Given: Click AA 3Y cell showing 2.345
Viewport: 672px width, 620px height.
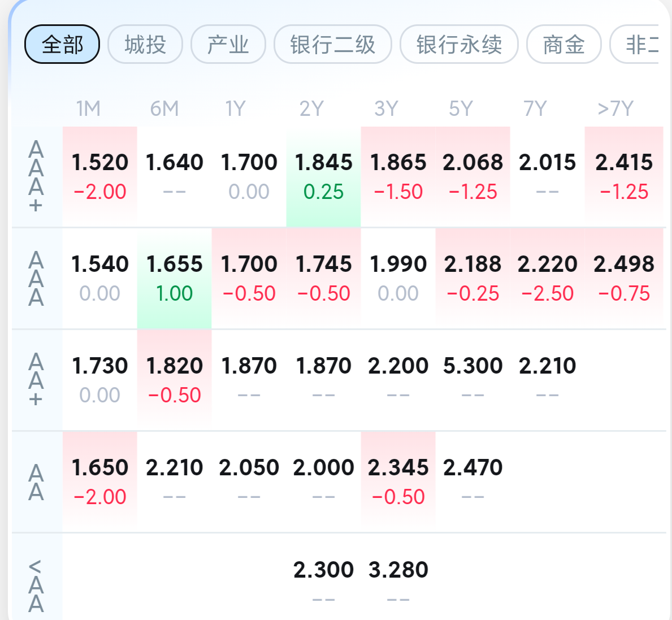Looking at the screenshot, I should coord(398,481).
